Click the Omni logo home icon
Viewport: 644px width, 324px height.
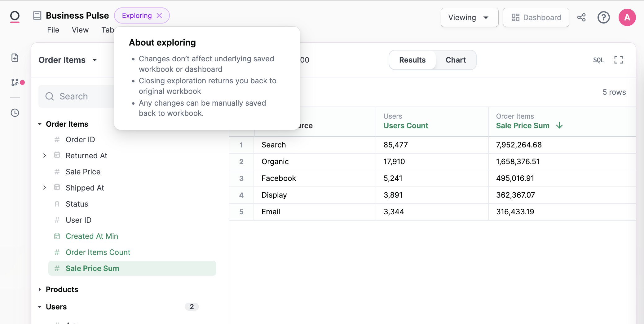tap(15, 16)
